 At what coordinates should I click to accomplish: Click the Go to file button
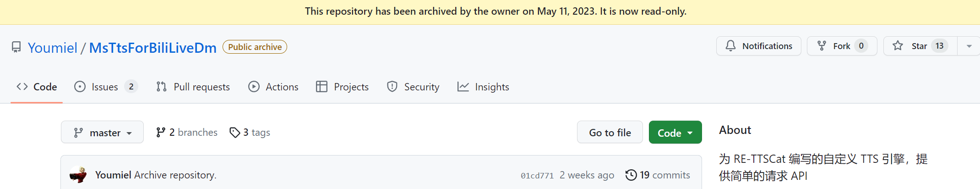point(610,133)
